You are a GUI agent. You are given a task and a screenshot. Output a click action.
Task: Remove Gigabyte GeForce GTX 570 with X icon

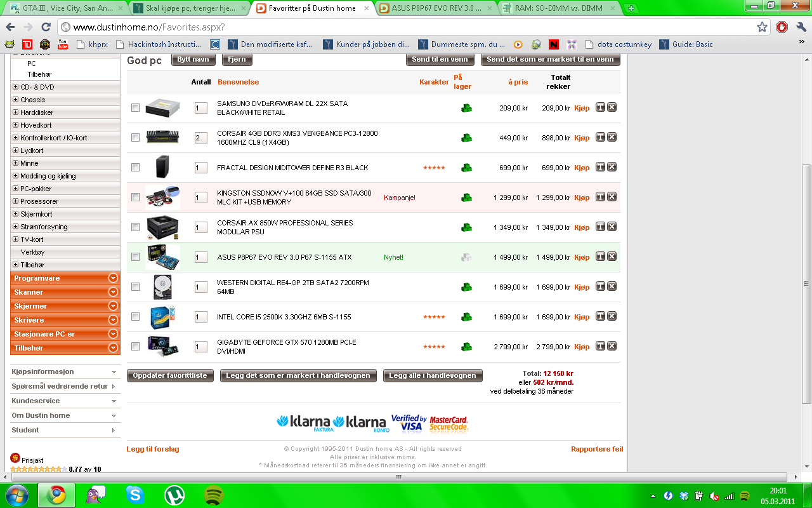click(x=612, y=346)
